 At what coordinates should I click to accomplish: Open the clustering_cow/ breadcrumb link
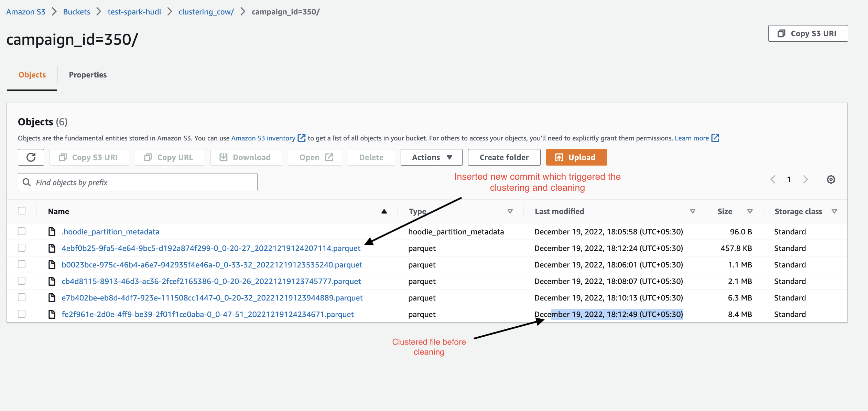[x=206, y=12]
